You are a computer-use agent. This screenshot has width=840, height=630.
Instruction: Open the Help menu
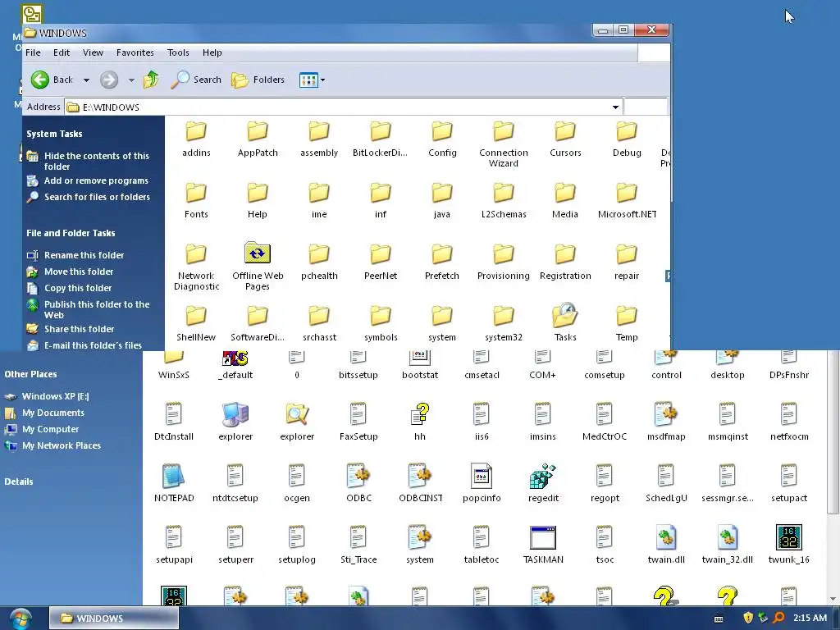pos(212,52)
